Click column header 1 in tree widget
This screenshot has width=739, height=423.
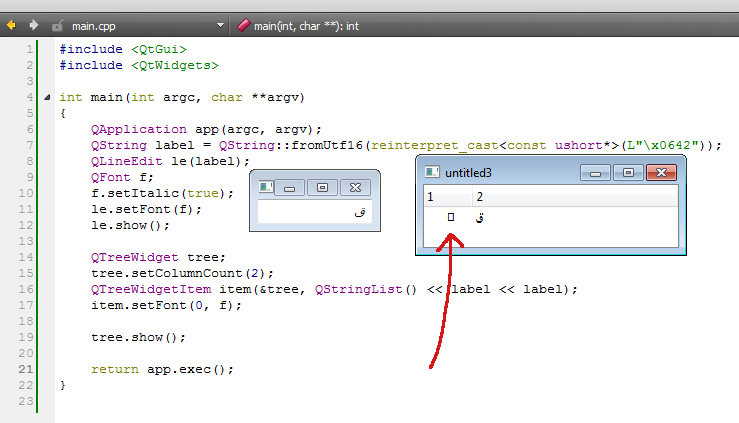[445, 197]
